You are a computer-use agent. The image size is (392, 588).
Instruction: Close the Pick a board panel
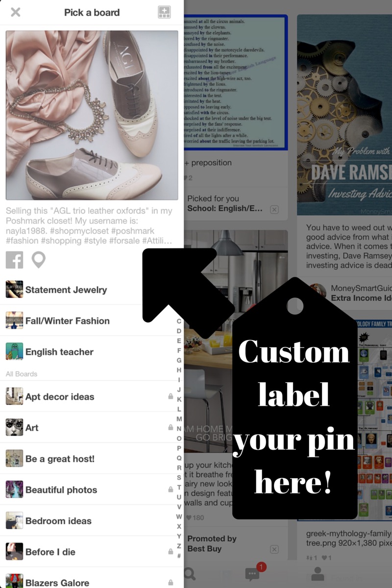point(16,12)
